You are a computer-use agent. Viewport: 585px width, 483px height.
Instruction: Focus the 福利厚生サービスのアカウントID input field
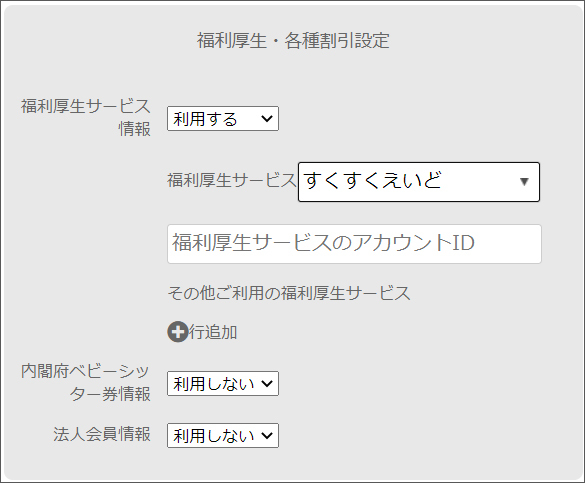(x=354, y=244)
